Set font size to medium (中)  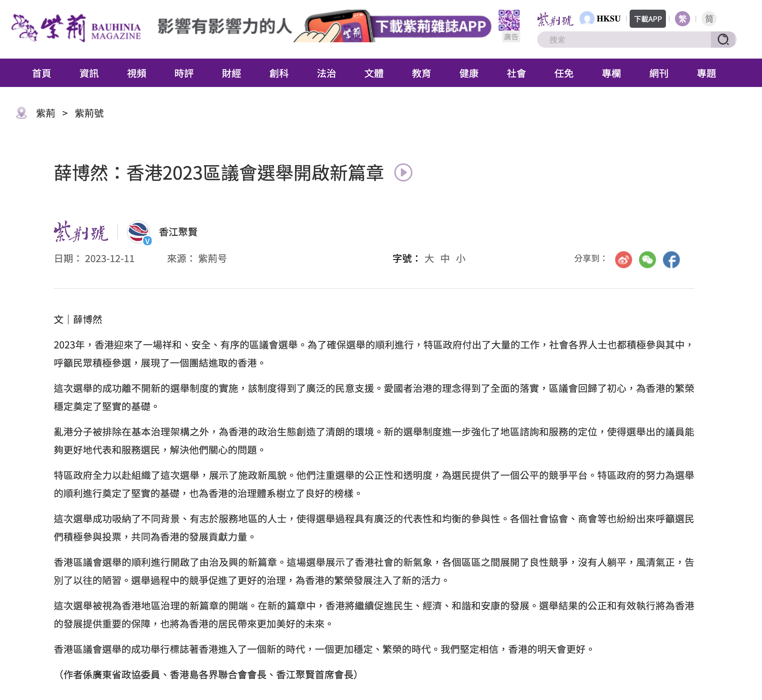point(445,259)
